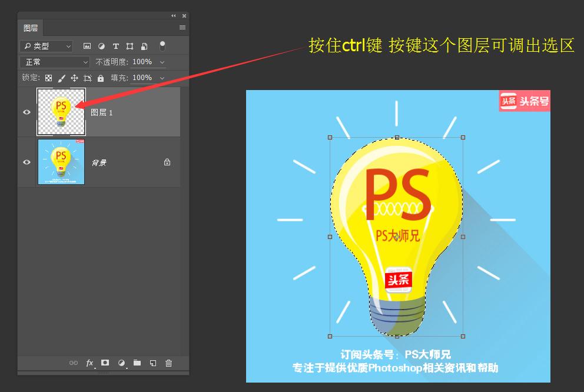Viewport: 584px width, 392px height.
Task: Open the Layers panel menu
Action: pos(182,27)
